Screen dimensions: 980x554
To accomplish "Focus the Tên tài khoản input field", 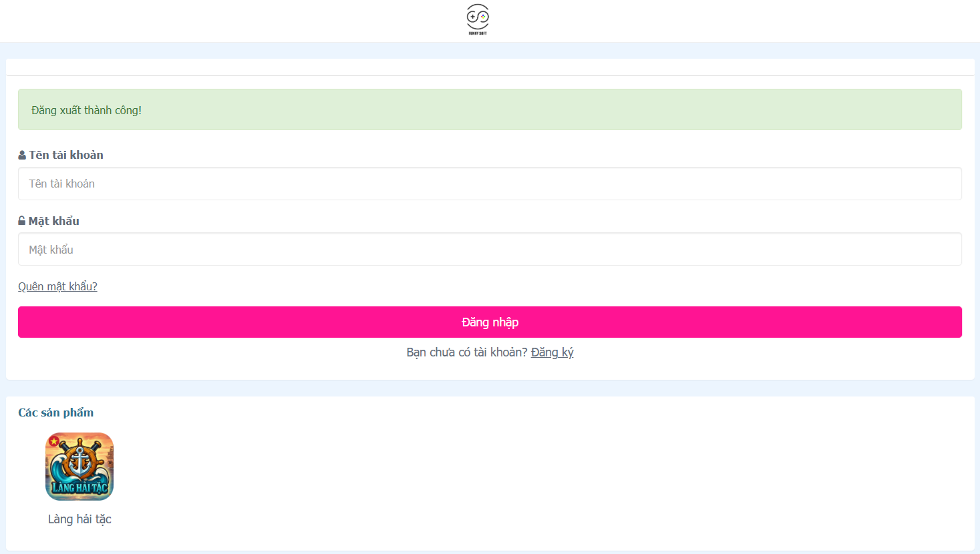I will pos(490,184).
